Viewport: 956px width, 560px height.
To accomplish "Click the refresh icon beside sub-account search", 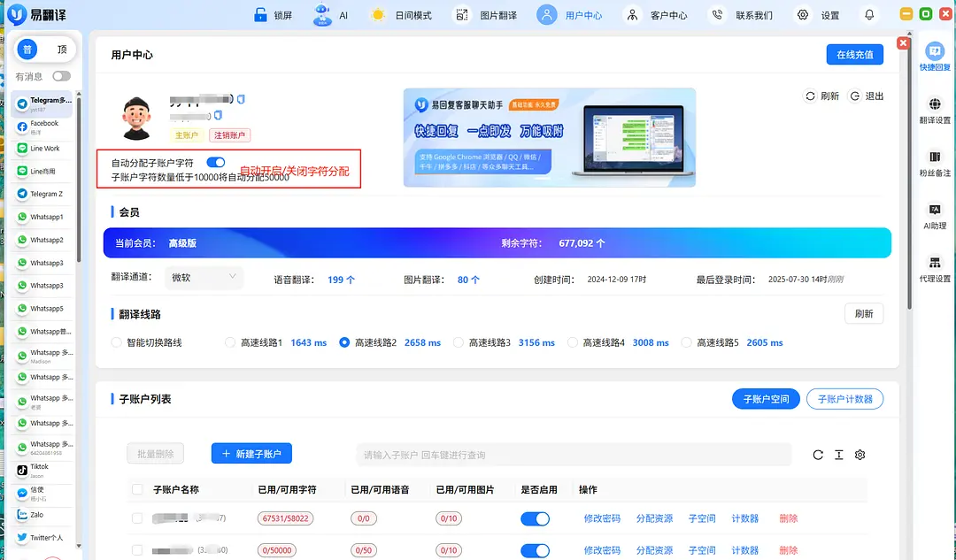I will (x=818, y=454).
